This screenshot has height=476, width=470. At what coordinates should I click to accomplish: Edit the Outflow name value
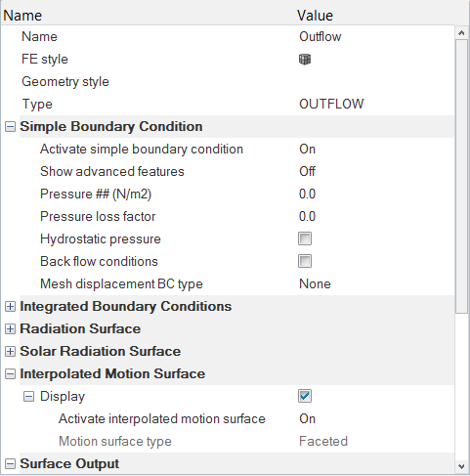click(320, 36)
